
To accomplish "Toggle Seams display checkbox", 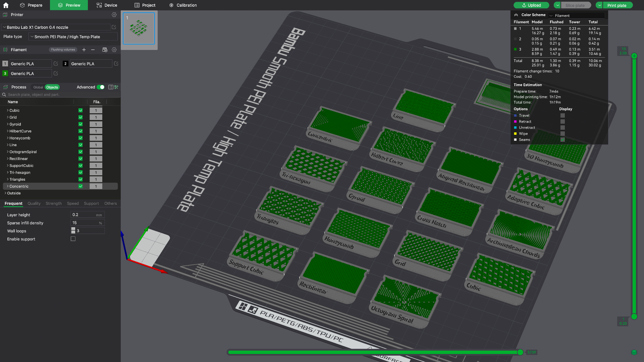I will coord(562,140).
